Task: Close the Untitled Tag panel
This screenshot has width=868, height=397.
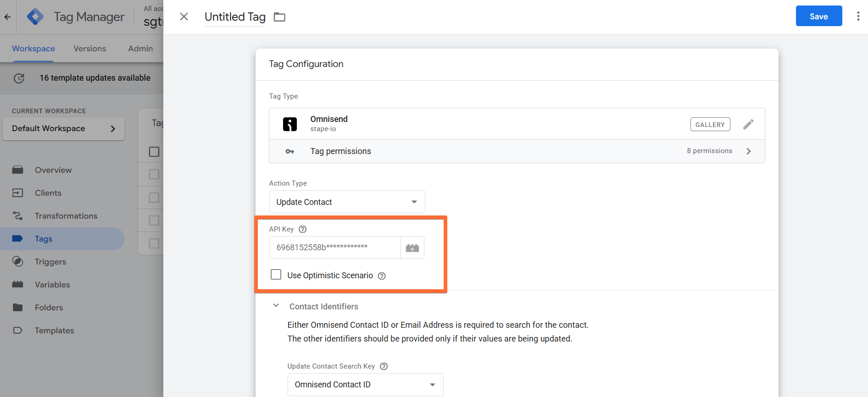Action: 184,17
